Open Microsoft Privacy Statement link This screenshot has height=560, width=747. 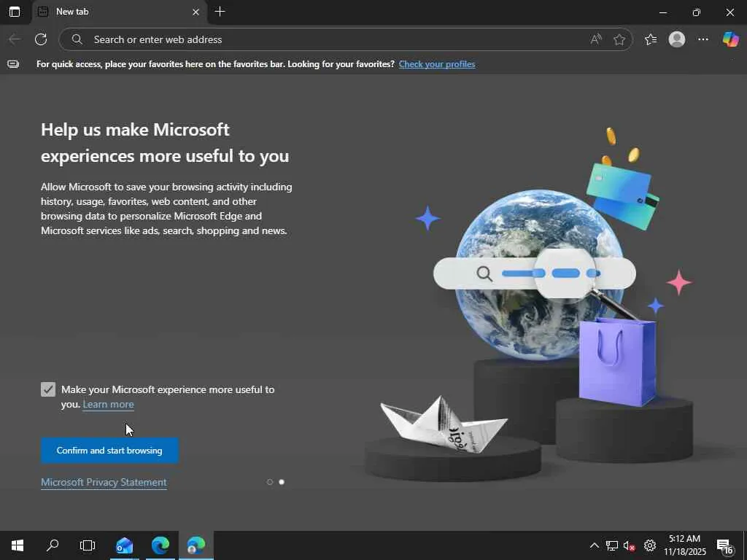click(104, 483)
